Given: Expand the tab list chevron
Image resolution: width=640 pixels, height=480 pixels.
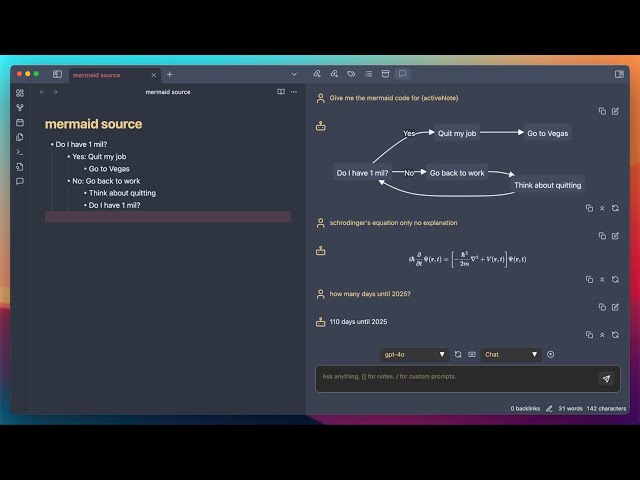Looking at the screenshot, I should [x=294, y=74].
